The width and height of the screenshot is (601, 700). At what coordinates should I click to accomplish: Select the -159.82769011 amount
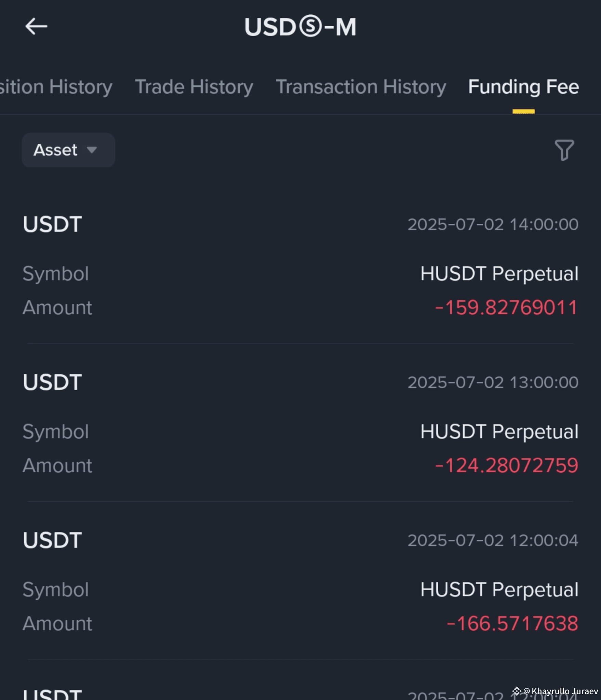[506, 307]
